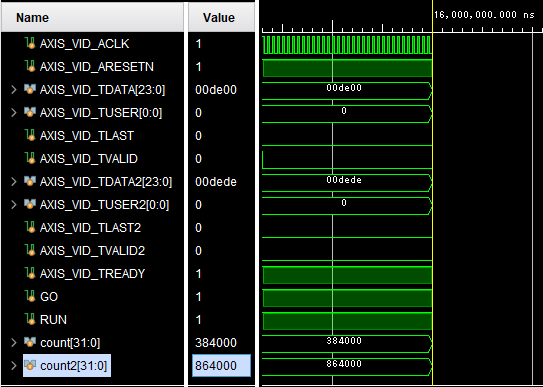Select the AXIS_VID_TDATA[23:0] signal name
This screenshot has height=387, width=543.
click(103, 90)
